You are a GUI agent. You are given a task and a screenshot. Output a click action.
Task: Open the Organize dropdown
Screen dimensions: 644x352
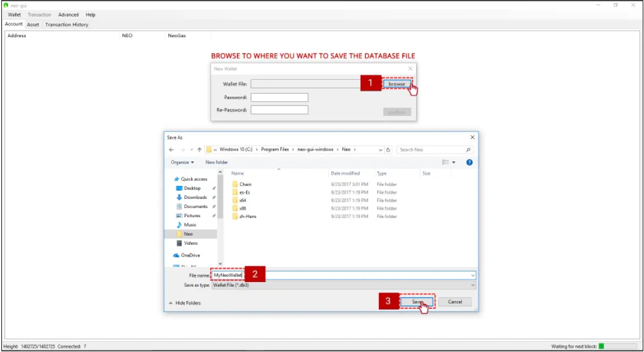pos(183,162)
